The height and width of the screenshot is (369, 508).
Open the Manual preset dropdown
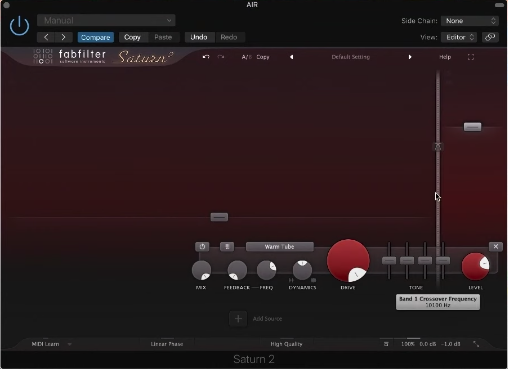106,20
